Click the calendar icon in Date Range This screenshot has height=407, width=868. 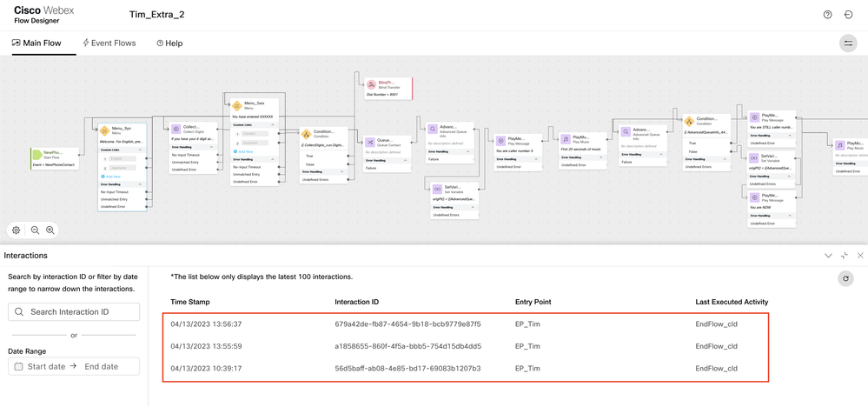[18, 367]
